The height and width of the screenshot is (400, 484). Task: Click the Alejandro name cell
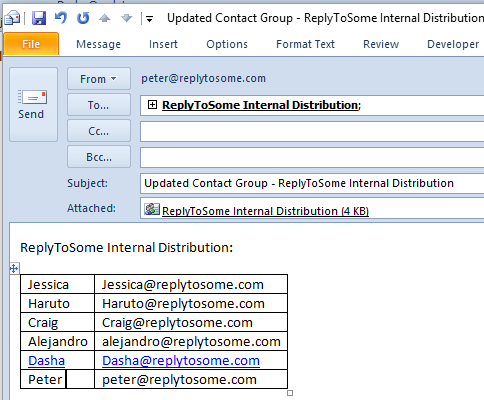coord(57,341)
